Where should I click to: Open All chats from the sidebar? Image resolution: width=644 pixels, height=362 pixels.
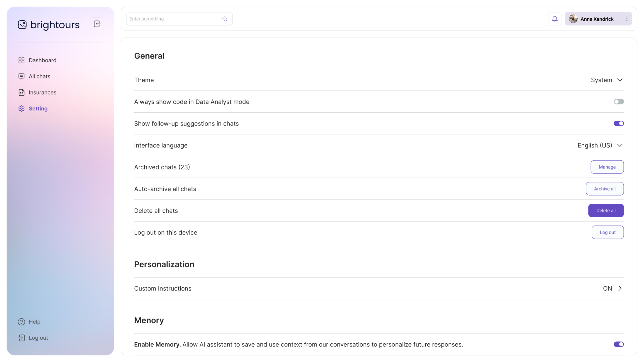39,76
